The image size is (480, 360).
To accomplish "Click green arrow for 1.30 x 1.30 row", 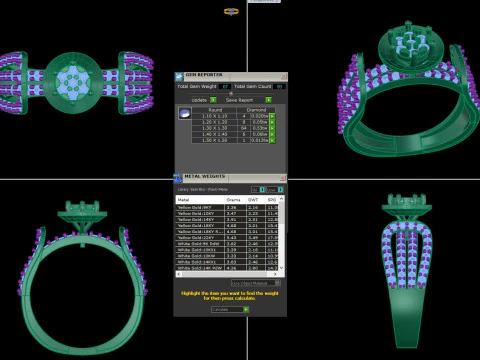I will [272, 128].
